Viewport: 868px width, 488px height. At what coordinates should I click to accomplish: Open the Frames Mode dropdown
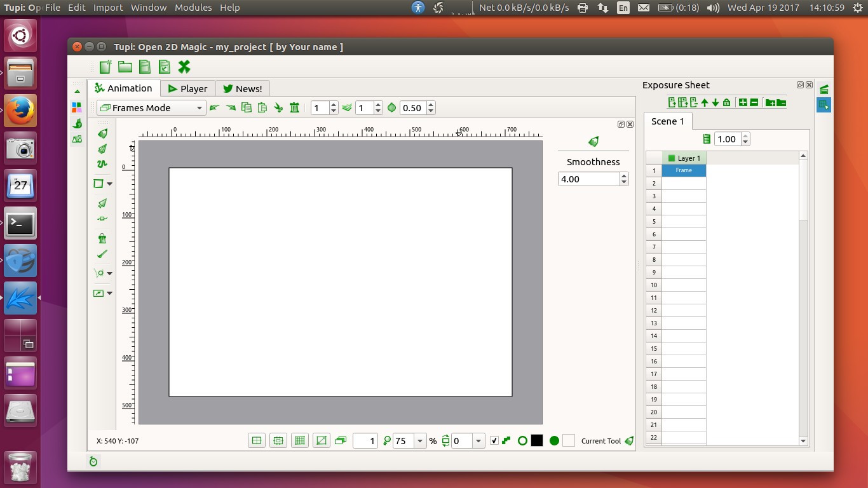tap(150, 107)
